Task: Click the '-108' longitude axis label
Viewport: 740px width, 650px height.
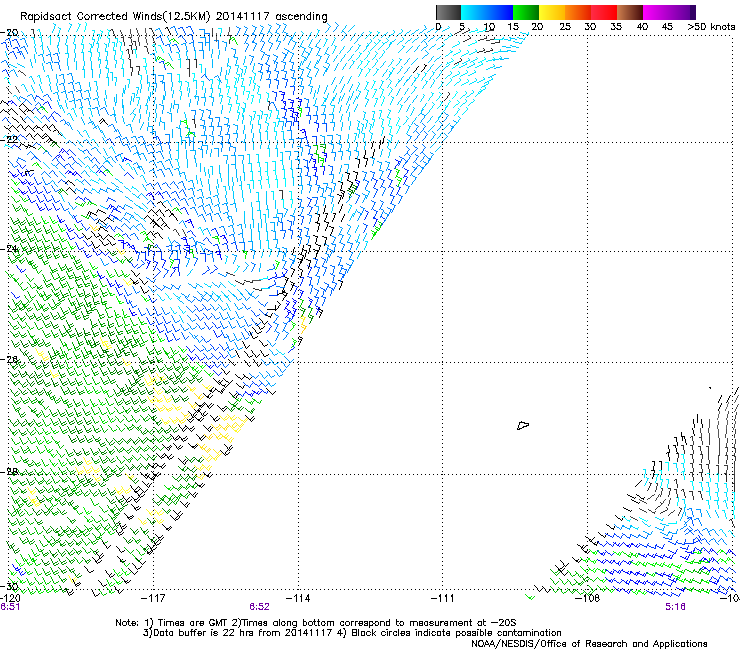Action: tap(587, 598)
